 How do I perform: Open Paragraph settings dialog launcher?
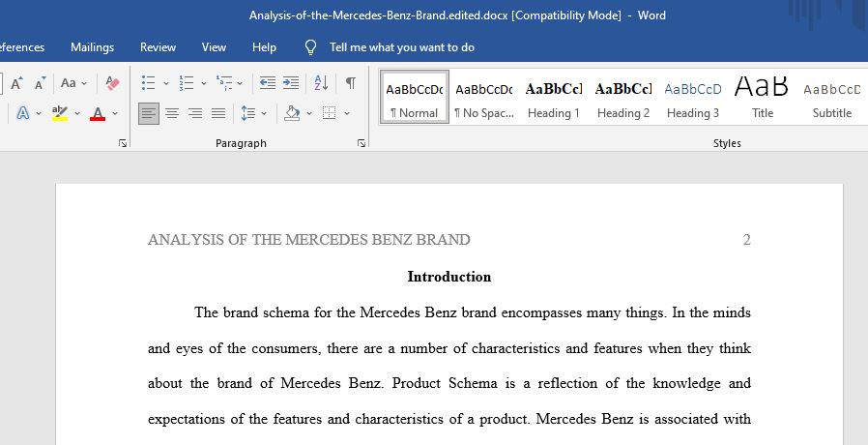362,143
